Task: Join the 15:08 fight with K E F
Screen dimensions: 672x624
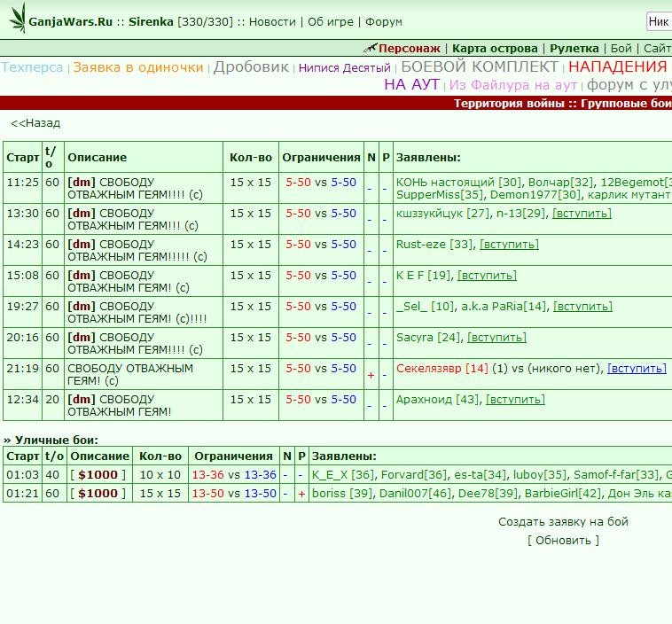Action: coord(487,275)
